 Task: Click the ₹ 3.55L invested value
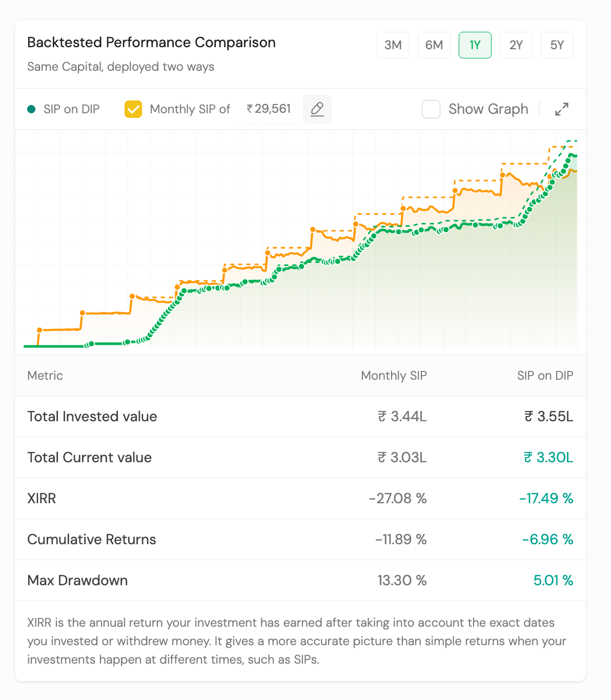pos(549,417)
